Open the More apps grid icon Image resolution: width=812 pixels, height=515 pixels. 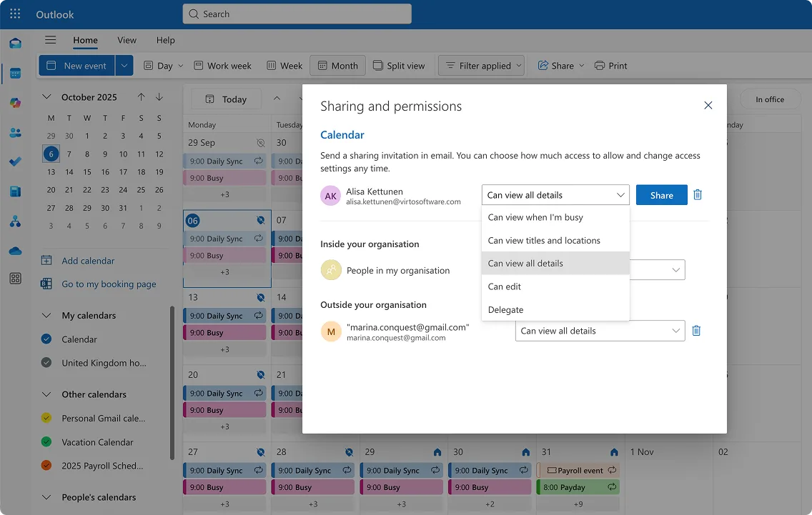click(x=15, y=279)
